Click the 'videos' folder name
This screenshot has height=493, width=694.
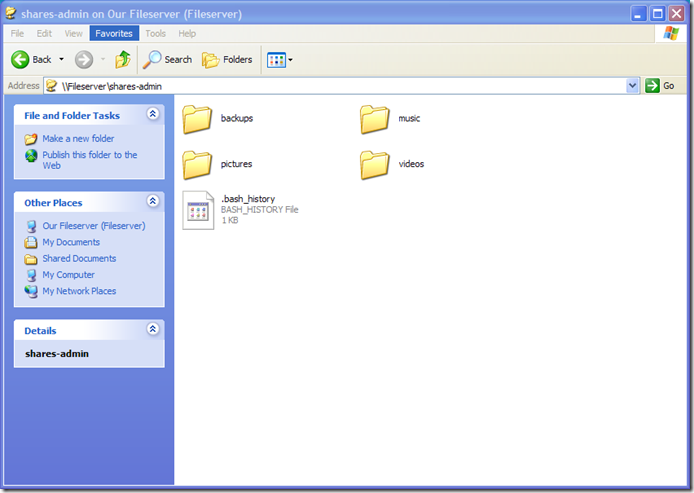(x=411, y=164)
